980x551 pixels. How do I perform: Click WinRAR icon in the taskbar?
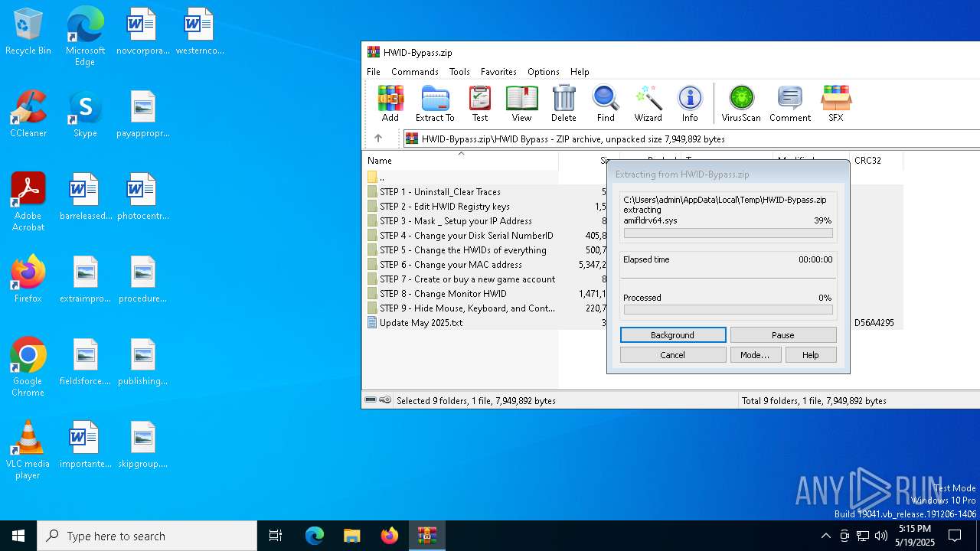(427, 536)
